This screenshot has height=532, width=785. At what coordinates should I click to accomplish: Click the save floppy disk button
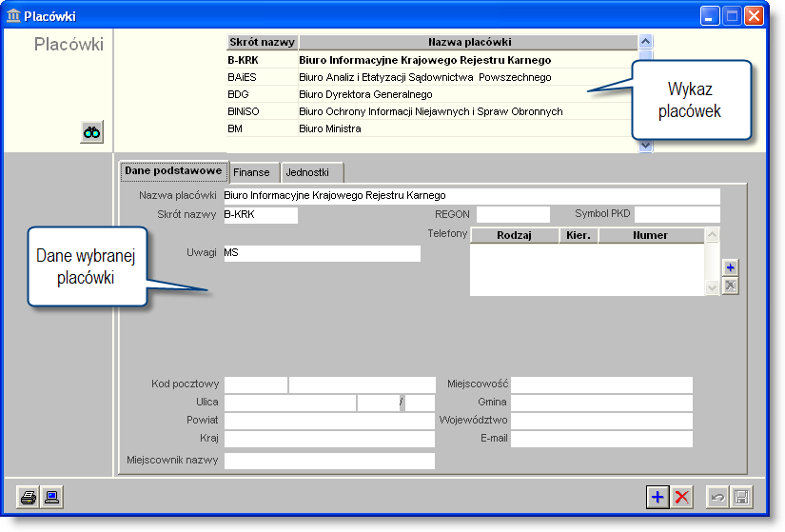(x=741, y=498)
